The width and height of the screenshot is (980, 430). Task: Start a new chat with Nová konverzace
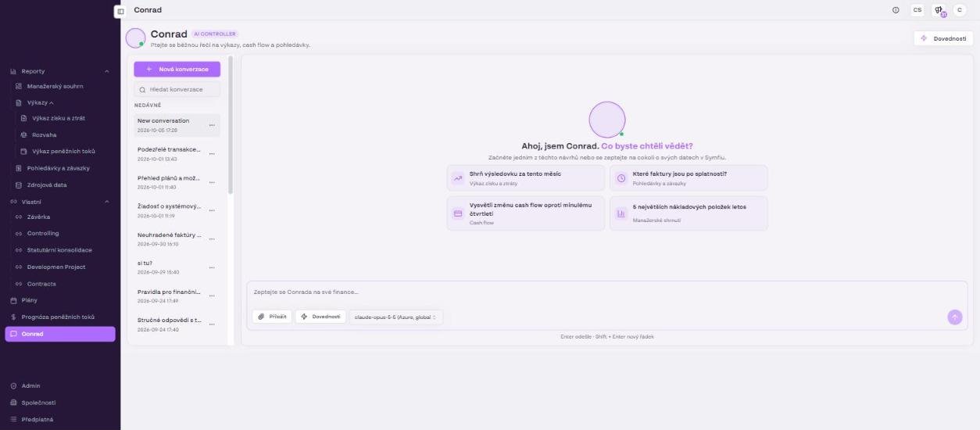coord(177,69)
